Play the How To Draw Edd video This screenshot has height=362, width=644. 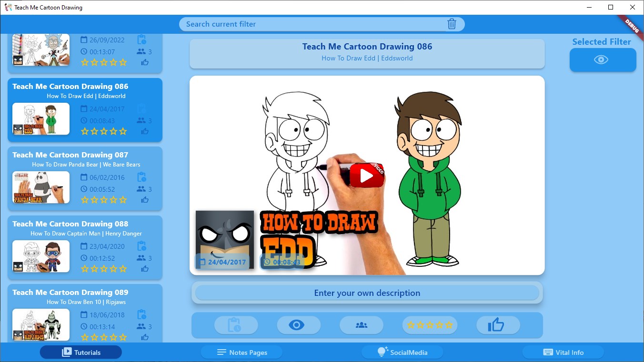tap(367, 176)
